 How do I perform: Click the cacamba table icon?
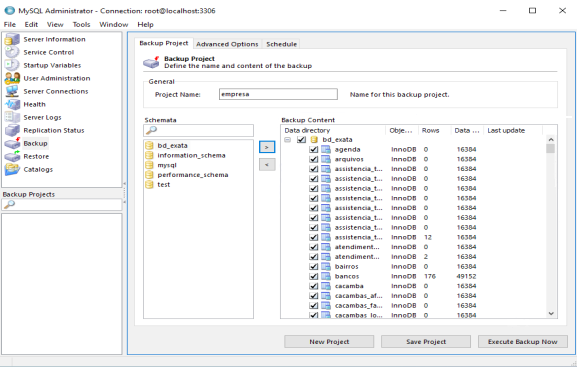tap(326, 286)
